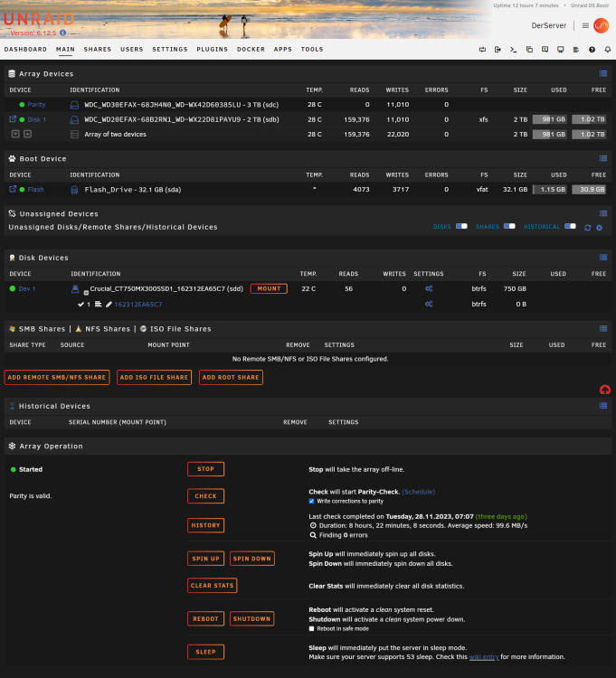
Task: Click the 981 GB used bar for Disk 1
Action: (x=550, y=119)
